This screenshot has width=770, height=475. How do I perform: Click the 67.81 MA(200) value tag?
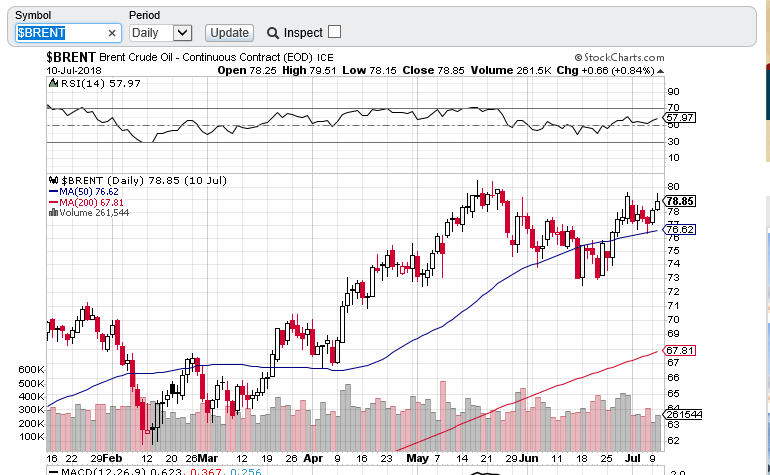(679, 351)
